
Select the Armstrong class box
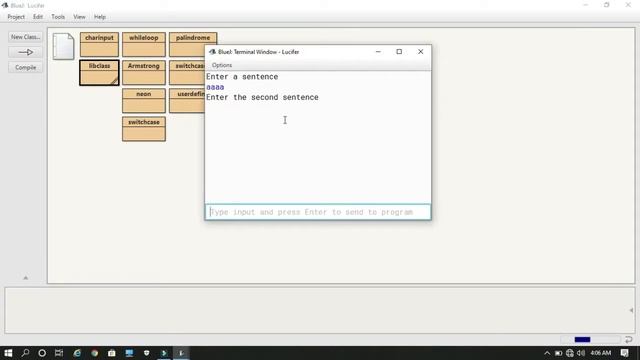144,73
